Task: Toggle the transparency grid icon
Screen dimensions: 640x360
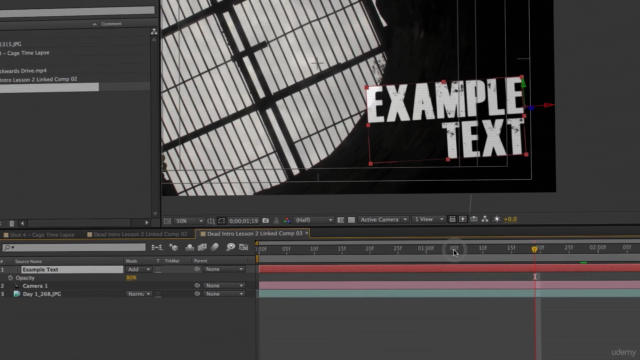Action: pos(351,220)
